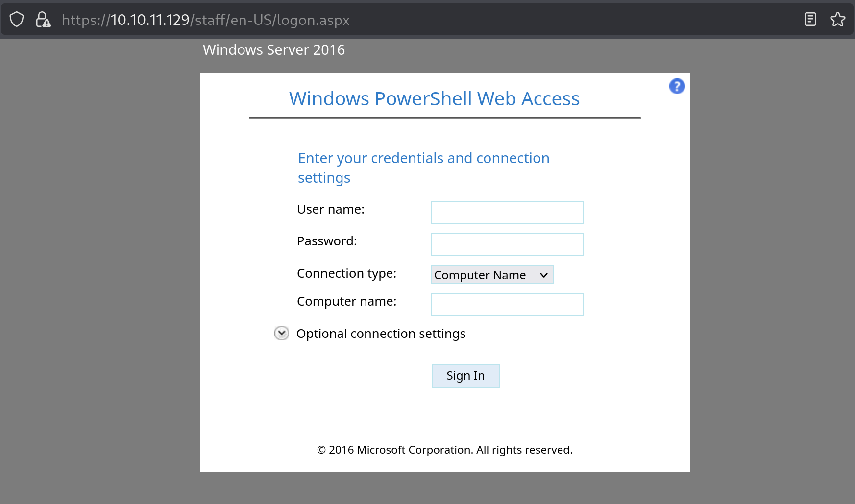855x504 pixels.
Task: Toggle reader view icon in address bar
Action: point(810,20)
